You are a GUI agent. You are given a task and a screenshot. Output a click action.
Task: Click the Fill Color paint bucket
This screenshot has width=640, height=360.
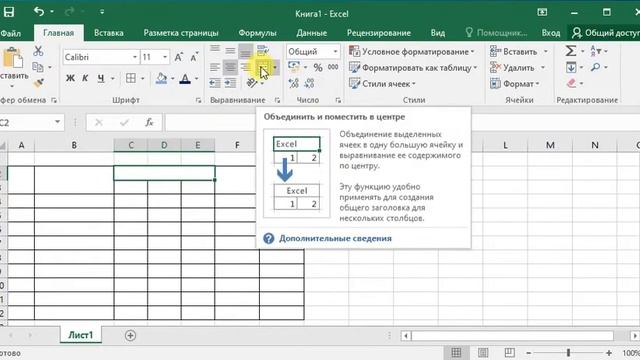coord(162,78)
